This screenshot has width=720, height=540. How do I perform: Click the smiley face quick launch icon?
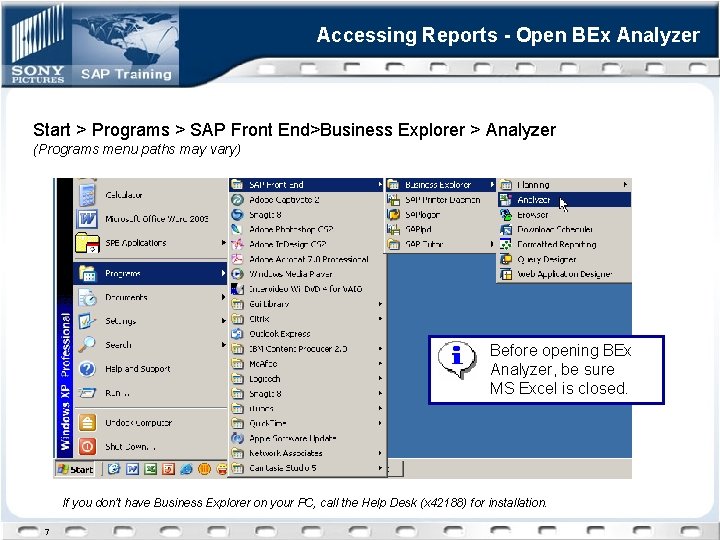point(222,469)
